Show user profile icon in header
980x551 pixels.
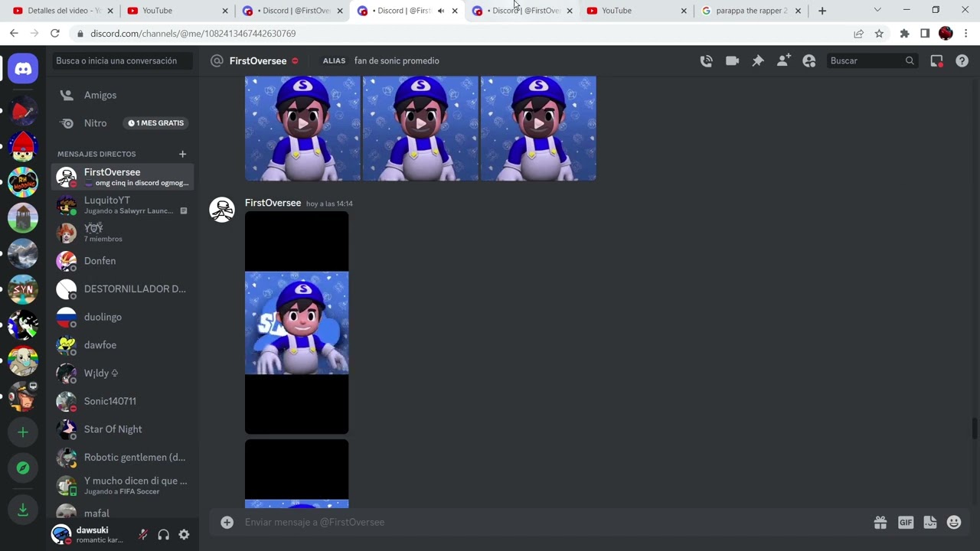pos(809,60)
